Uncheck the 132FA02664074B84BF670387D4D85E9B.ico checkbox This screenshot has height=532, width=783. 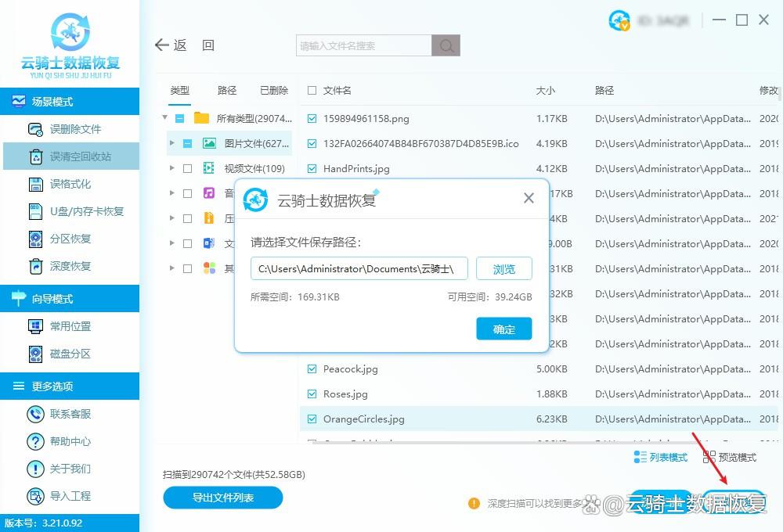tap(312, 144)
